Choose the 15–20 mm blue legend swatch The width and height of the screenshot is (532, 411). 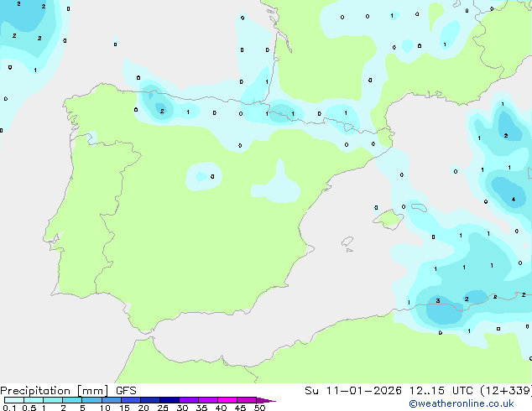point(131,400)
